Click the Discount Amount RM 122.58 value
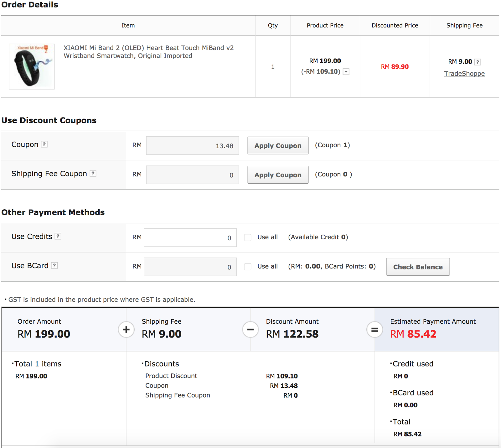 [292, 334]
